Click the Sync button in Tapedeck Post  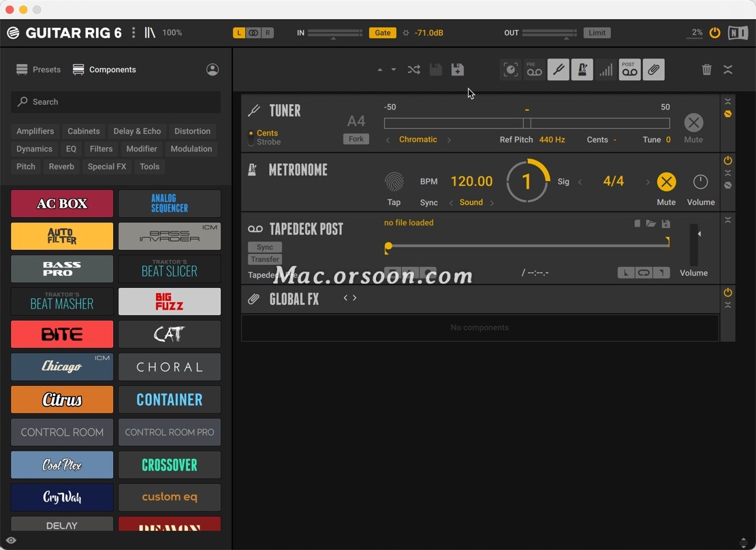point(265,247)
